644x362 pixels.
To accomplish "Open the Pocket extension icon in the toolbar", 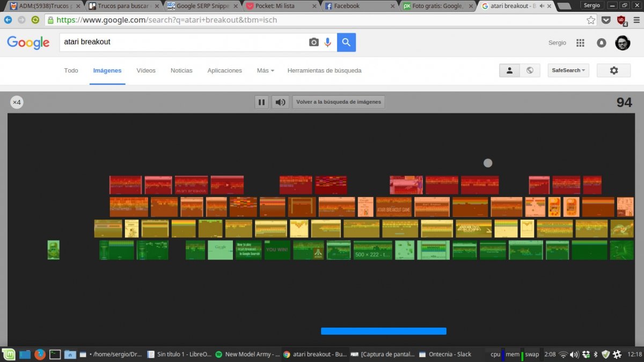I will (606, 20).
